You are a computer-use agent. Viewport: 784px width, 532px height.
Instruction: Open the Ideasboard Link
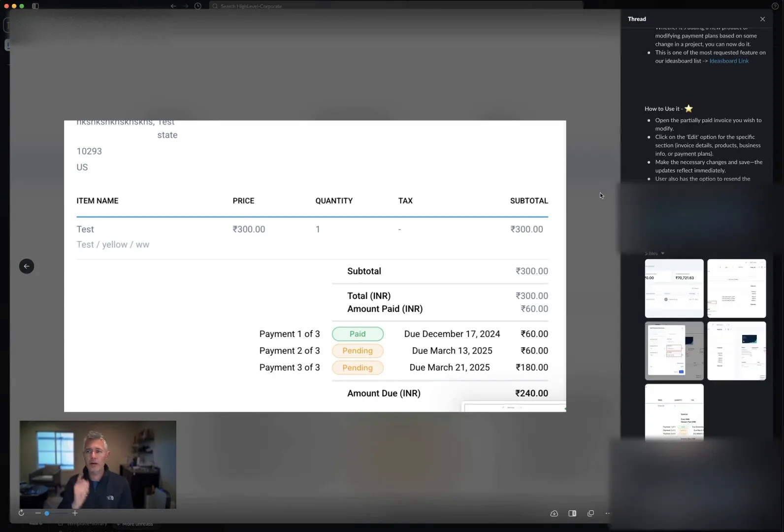click(x=729, y=61)
